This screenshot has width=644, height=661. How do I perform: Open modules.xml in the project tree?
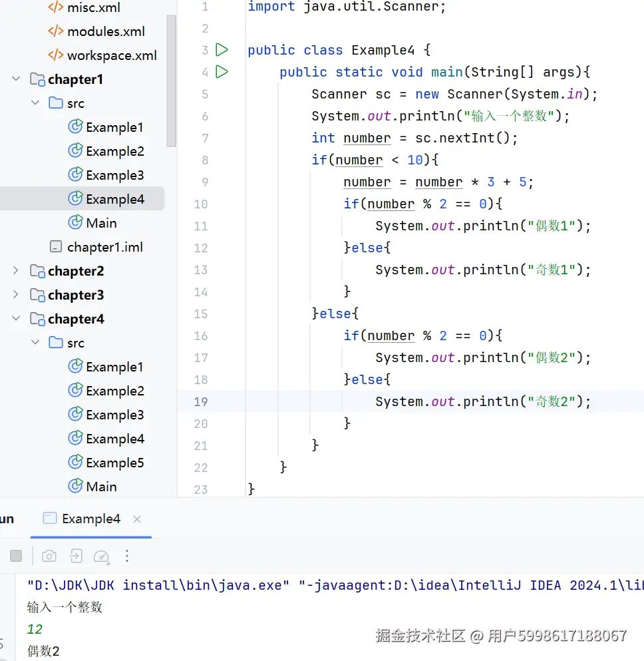click(x=96, y=31)
